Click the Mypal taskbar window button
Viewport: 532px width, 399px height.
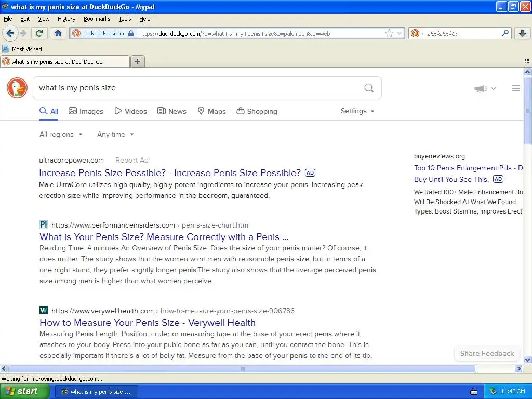(97, 392)
